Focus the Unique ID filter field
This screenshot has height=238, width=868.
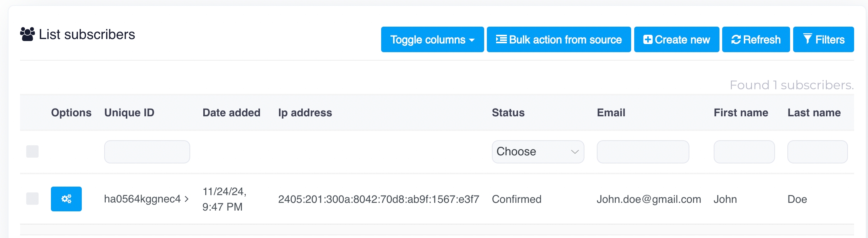click(147, 152)
